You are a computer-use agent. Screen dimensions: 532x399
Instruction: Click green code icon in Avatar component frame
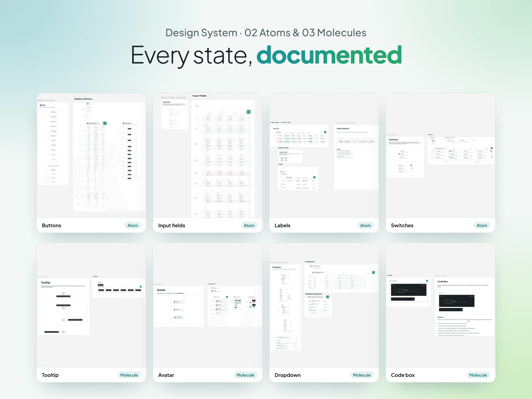[x=227, y=297]
